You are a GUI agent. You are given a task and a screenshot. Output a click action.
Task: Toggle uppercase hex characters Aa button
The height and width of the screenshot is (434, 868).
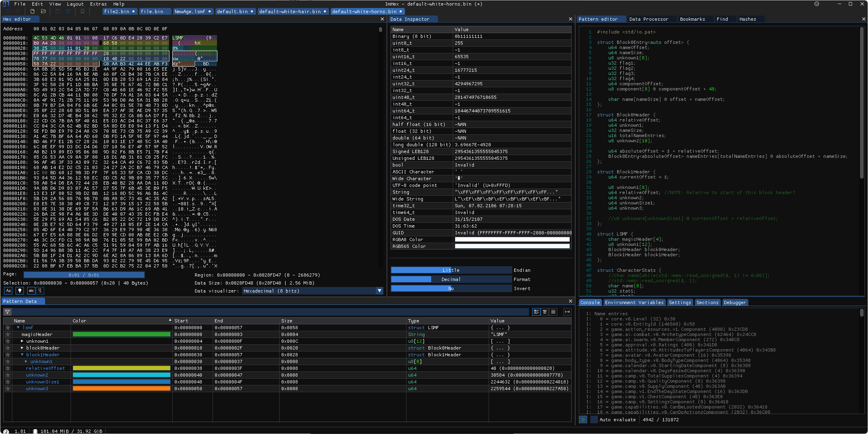pos(8,291)
